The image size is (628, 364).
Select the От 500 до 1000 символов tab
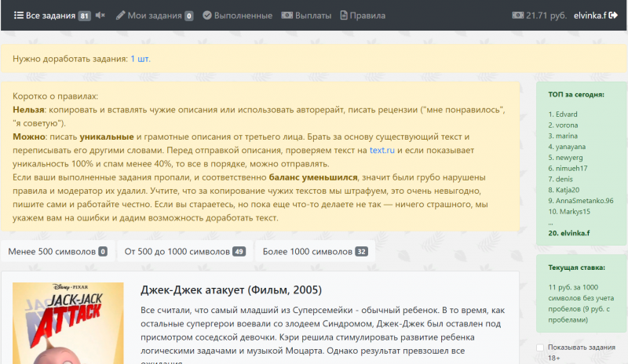coord(184,252)
